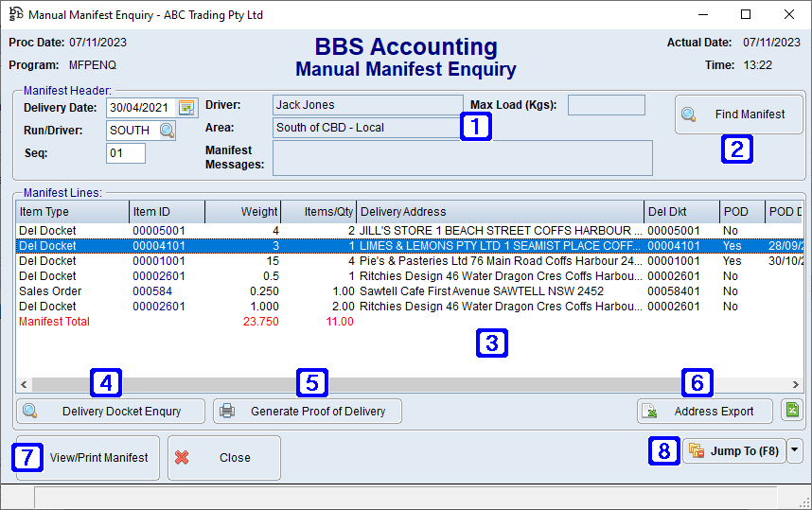Sort by the Item Type column header
Viewport: 812px width, 510px height.
click(x=71, y=212)
